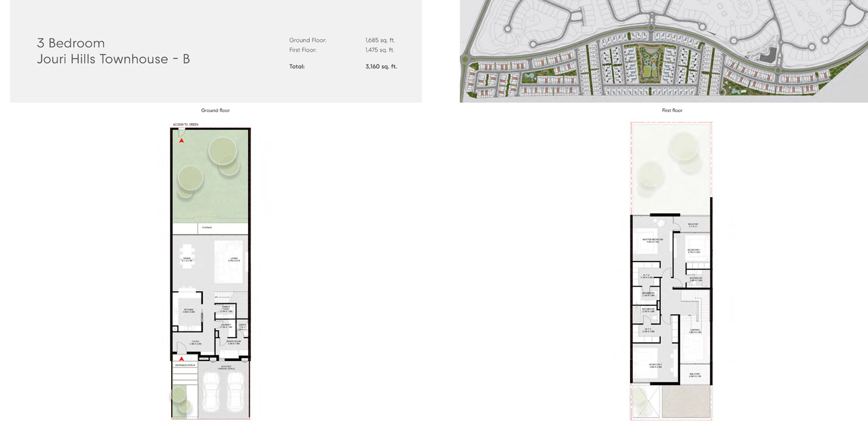Click the 'First floor' plan heading
The width and height of the screenshot is (868, 428).
(x=672, y=111)
